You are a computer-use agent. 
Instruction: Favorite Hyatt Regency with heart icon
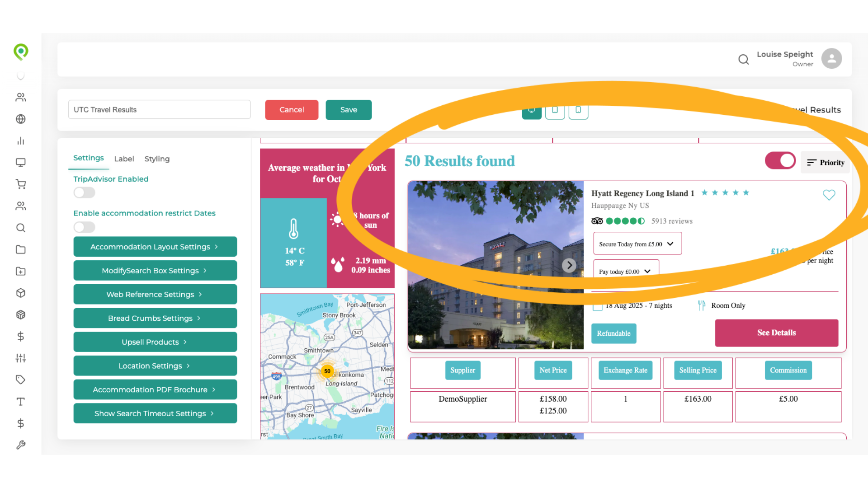(x=829, y=195)
